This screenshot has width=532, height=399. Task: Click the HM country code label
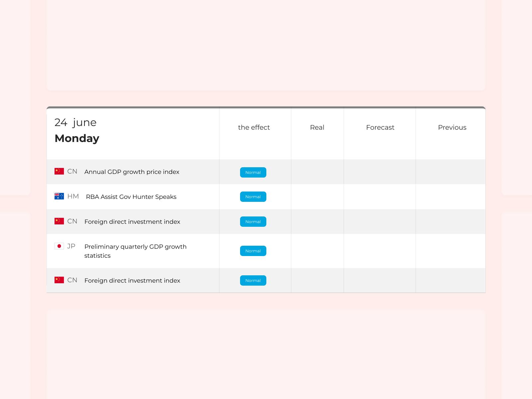73,196
